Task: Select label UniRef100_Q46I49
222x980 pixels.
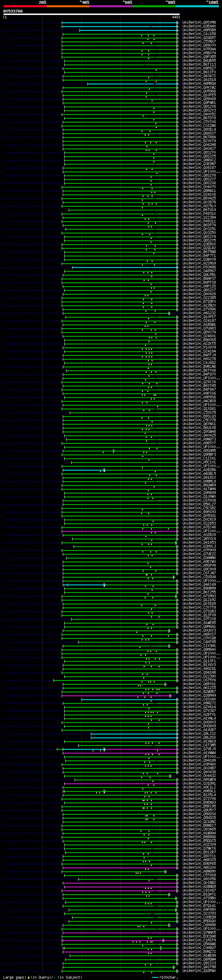Action: 199,585
